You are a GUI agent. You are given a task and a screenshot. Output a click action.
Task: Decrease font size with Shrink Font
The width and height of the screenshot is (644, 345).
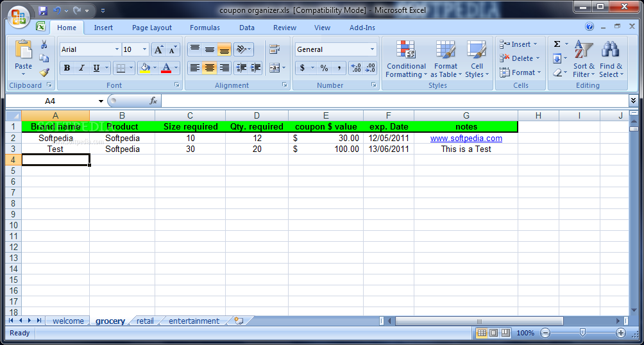pos(173,49)
